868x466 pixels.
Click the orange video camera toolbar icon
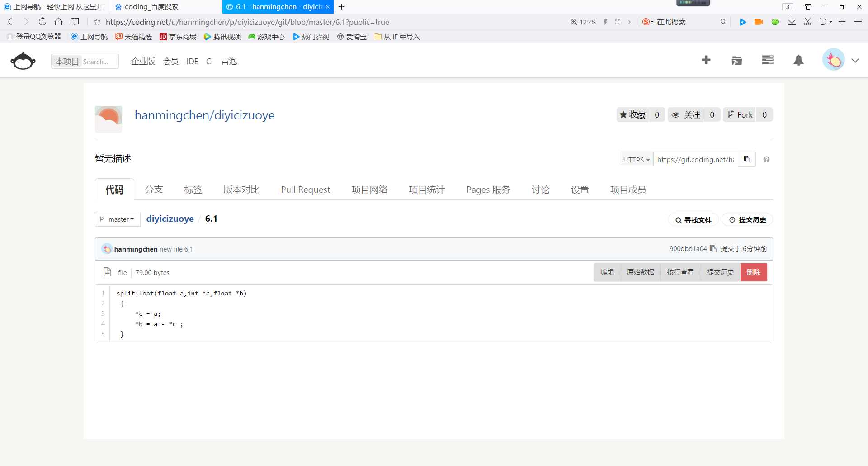tap(759, 22)
